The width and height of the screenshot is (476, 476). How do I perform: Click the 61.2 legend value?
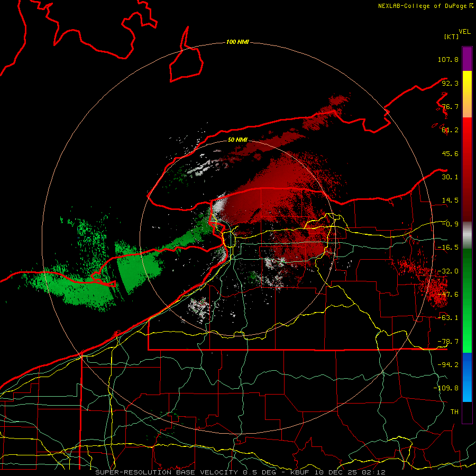pyautogui.click(x=450, y=130)
